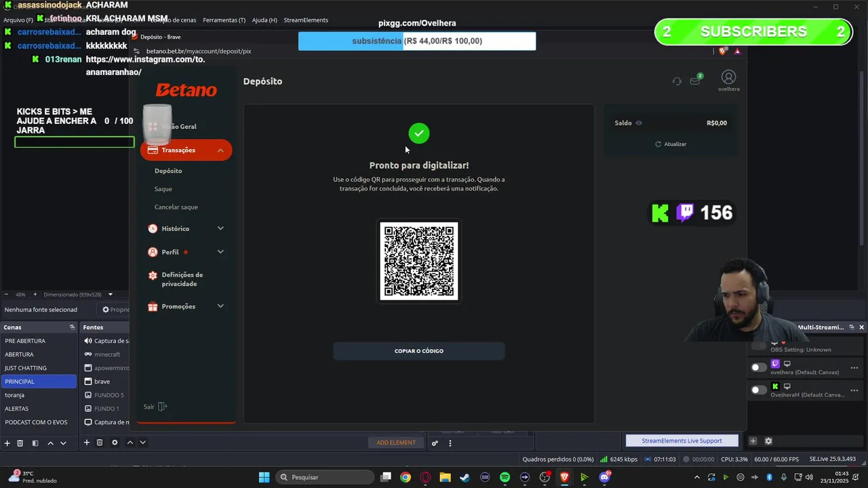868x488 pixels.
Task: Click the Pix QR code image
Action: pyautogui.click(x=419, y=262)
